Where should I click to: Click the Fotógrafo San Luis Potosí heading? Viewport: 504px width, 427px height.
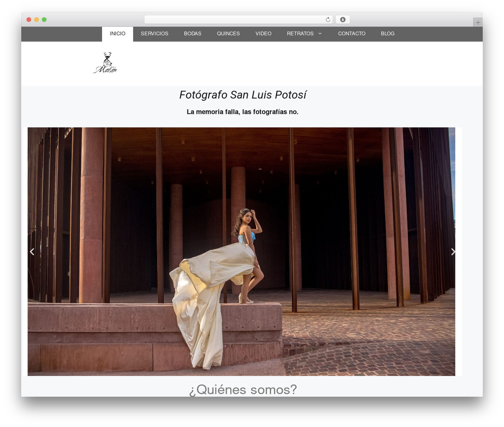[243, 95]
